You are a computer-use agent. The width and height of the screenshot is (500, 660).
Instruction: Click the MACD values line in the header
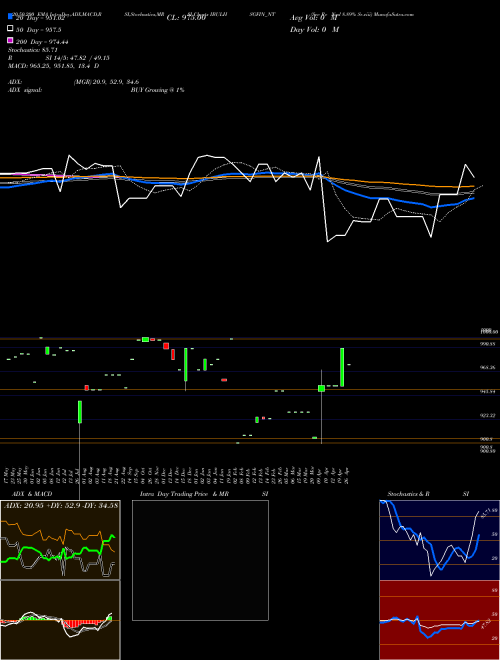point(53,66)
